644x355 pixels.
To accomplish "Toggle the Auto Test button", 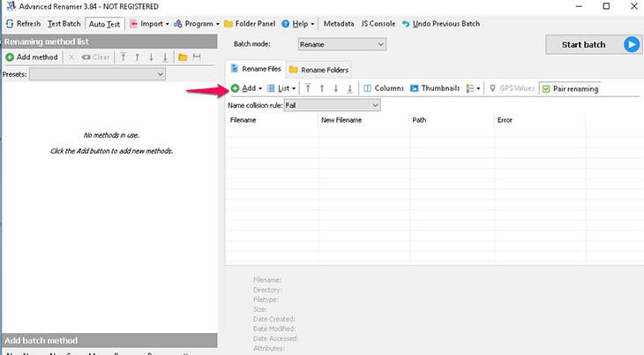I will (104, 24).
